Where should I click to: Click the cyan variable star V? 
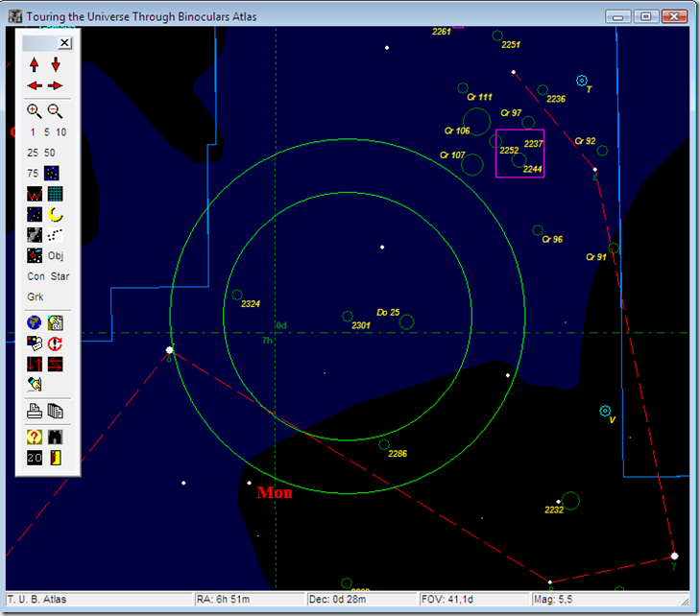tap(605, 411)
